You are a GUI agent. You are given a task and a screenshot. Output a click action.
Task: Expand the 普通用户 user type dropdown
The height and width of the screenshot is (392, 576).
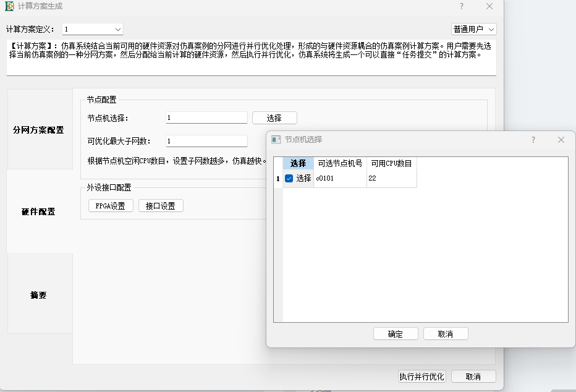point(473,29)
